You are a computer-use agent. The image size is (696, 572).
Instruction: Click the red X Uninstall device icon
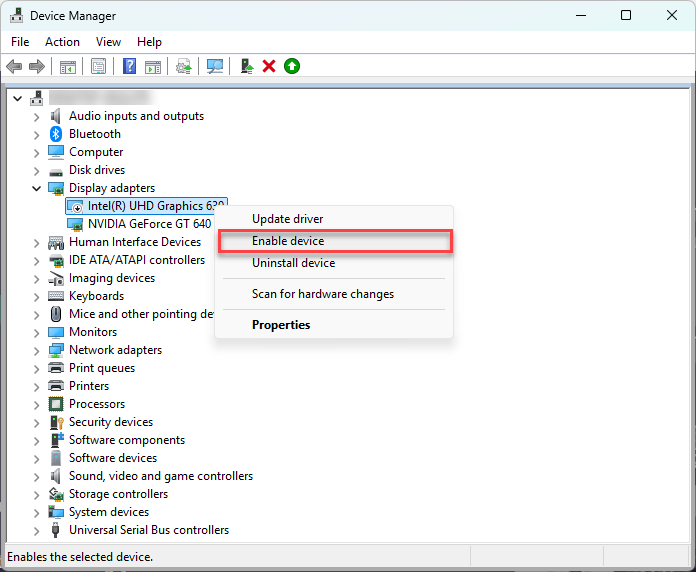point(269,67)
